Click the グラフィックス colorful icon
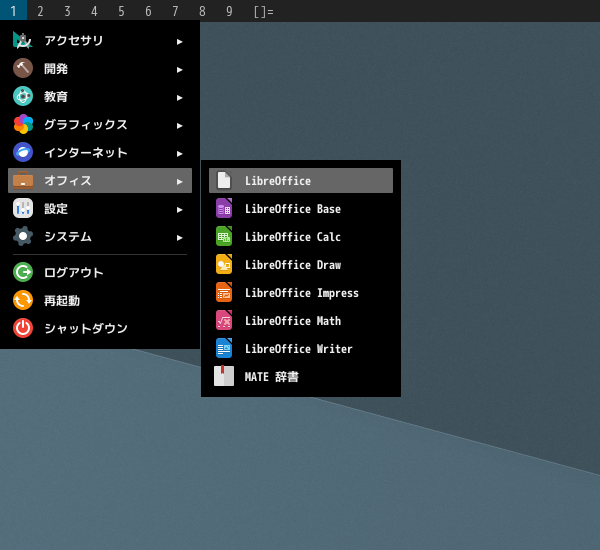Screen dimensions: 600x550 tap(23, 125)
